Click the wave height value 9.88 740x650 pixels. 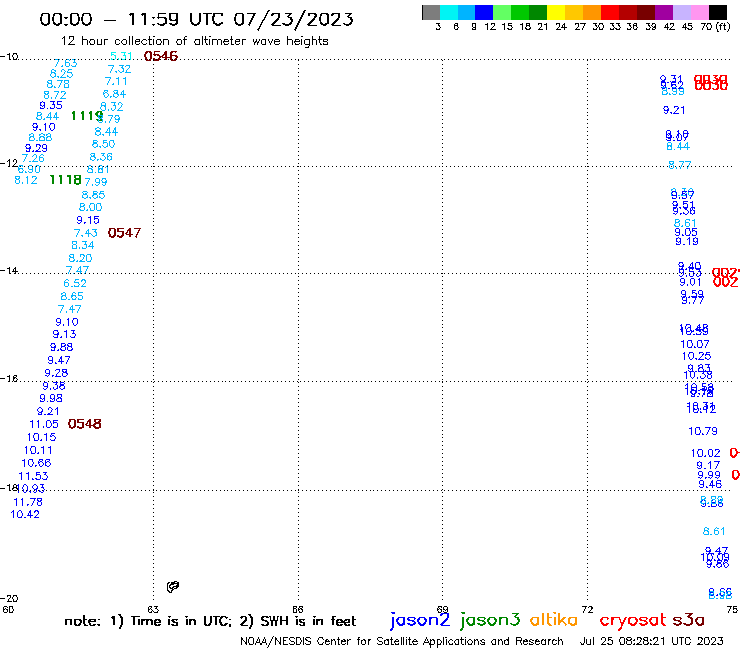click(x=61, y=347)
